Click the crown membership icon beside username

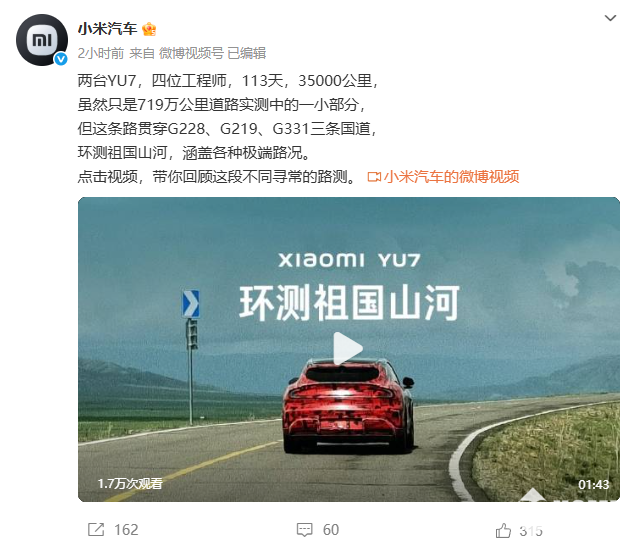[149, 29]
